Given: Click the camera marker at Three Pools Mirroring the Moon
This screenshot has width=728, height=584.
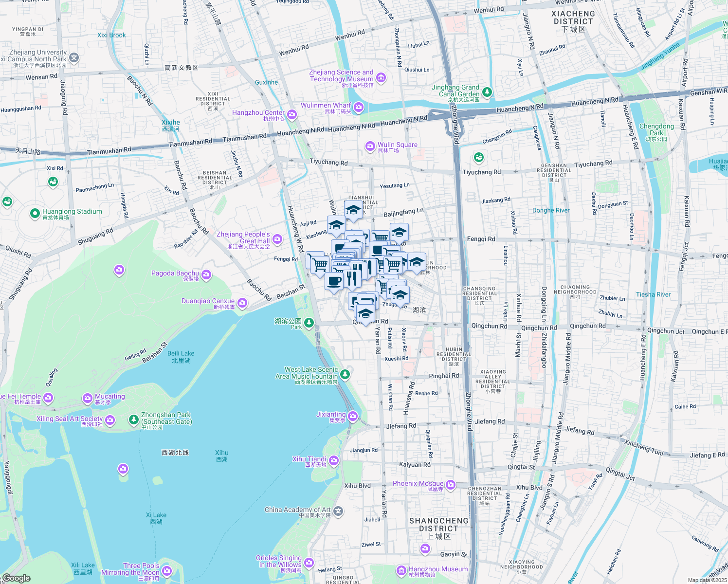Looking at the screenshot, I should pyautogui.click(x=166, y=571).
